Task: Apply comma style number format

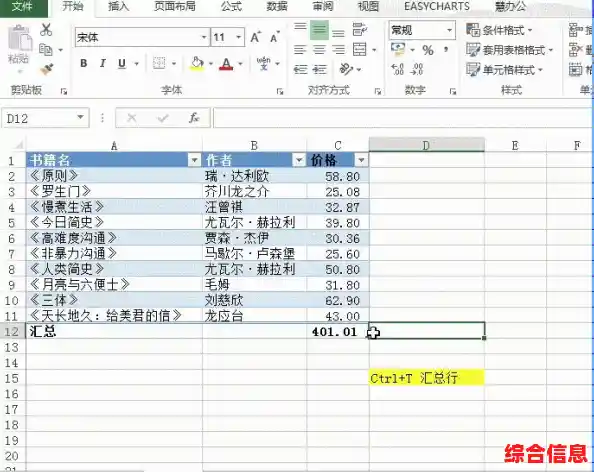Action: pyautogui.click(x=446, y=50)
